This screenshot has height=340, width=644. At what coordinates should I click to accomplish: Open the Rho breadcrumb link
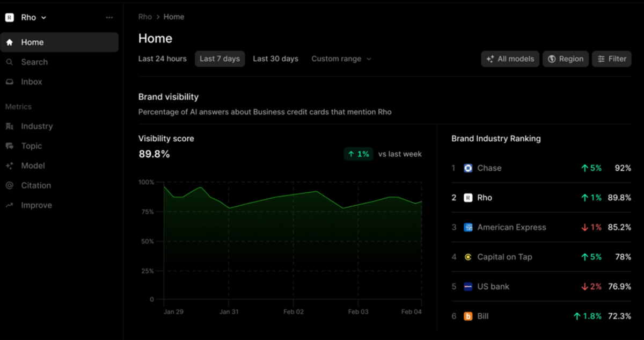click(145, 17)
